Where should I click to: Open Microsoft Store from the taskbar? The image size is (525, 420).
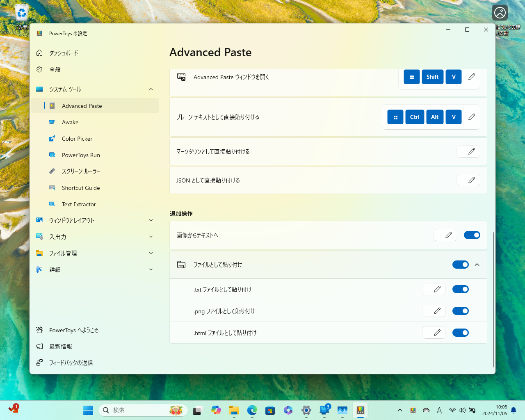(x=270, y=410)
